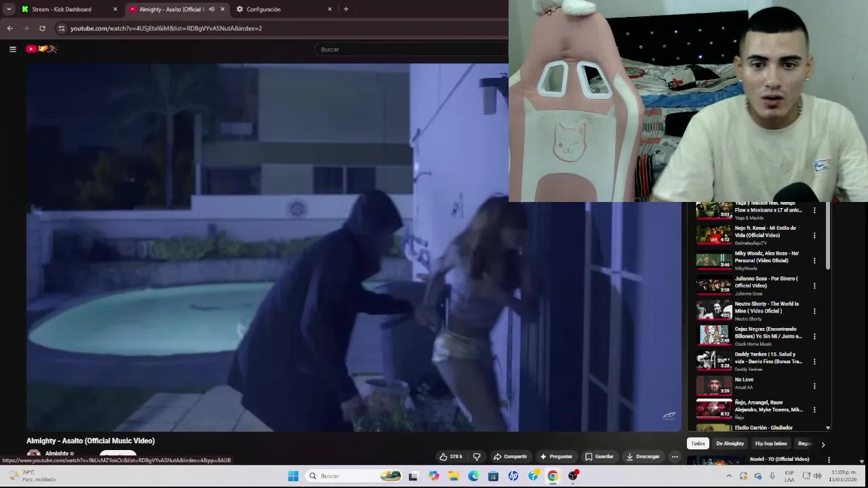This screenshot has width=868, height=488.
Task: Select the De Almighty filter chip
Action: (730, 444)
